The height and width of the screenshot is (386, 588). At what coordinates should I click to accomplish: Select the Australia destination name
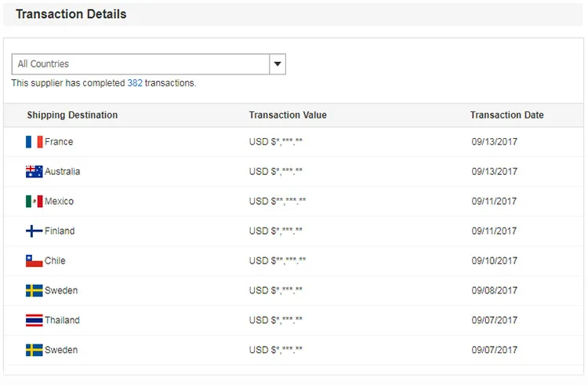tap(62, 172)
